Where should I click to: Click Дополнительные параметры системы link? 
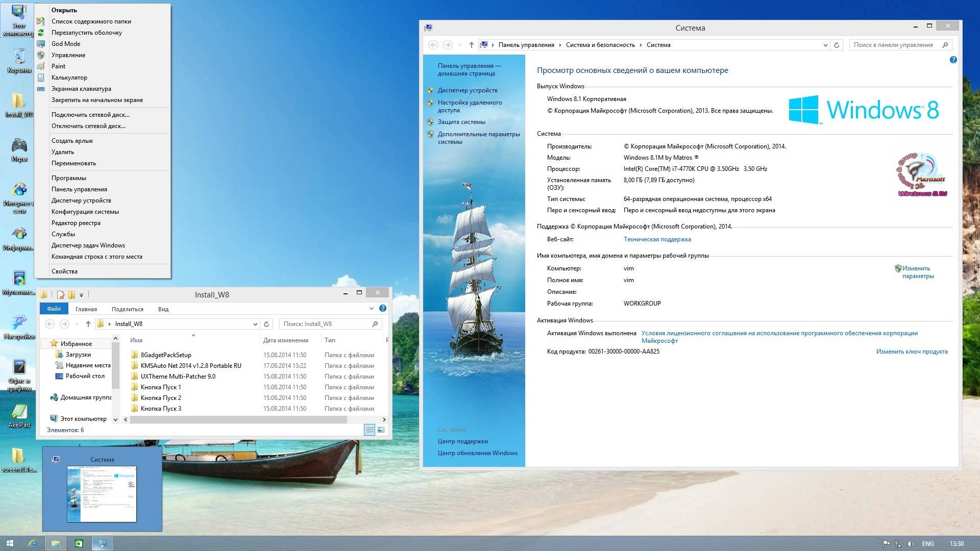coord(479,138)
